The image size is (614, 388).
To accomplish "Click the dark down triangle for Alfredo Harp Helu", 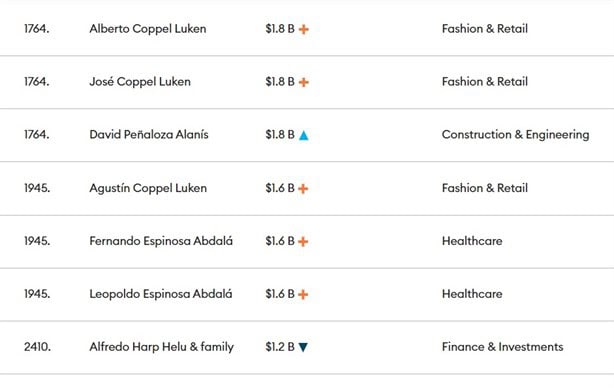I will pos(303,347).
